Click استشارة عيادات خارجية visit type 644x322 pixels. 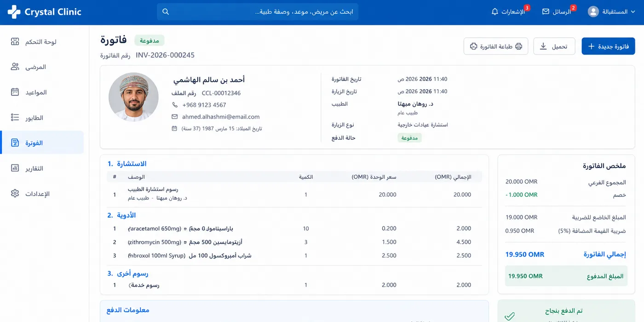[423, 125]
